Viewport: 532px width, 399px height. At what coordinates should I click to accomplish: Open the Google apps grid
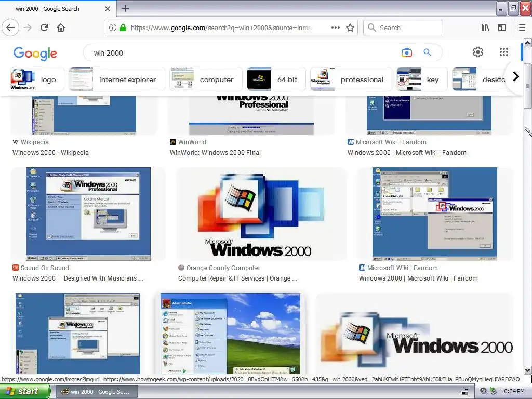(504, 52)
